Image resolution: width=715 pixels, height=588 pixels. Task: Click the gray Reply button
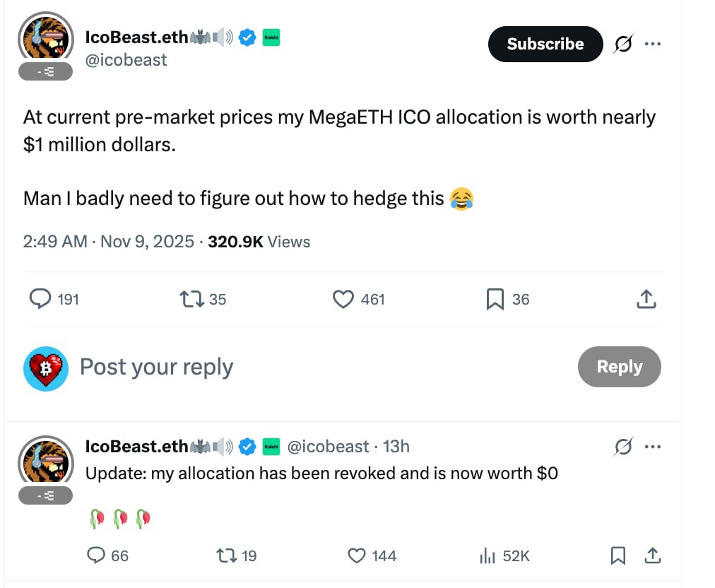pos(619,367)
